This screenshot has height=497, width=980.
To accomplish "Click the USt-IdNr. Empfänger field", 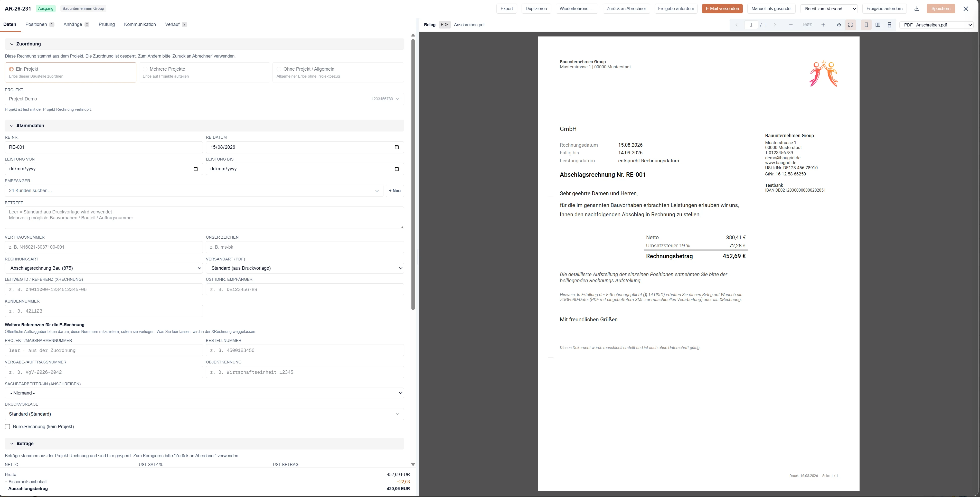I will tap(305, 290).
